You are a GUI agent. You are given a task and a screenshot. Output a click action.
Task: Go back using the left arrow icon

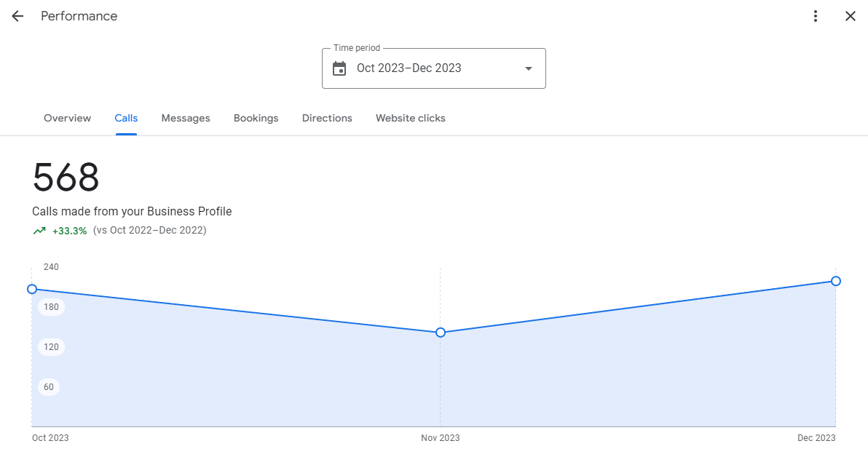click(x=17, y=16)
